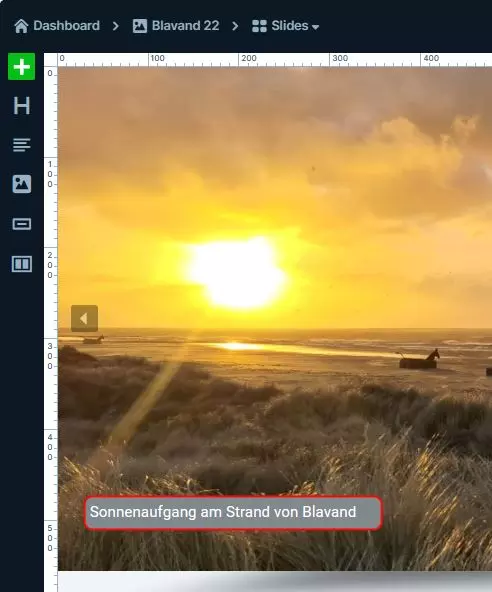The height and width of the screenshot is (592, 492).
Task: Go to the Dashboard breadcrumb link
Action: tap(66, 26)
